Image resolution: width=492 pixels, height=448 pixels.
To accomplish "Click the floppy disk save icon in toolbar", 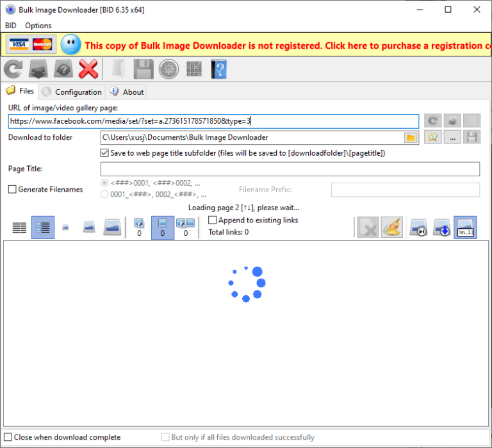I will pyautogui.click(x=143, y=69).
